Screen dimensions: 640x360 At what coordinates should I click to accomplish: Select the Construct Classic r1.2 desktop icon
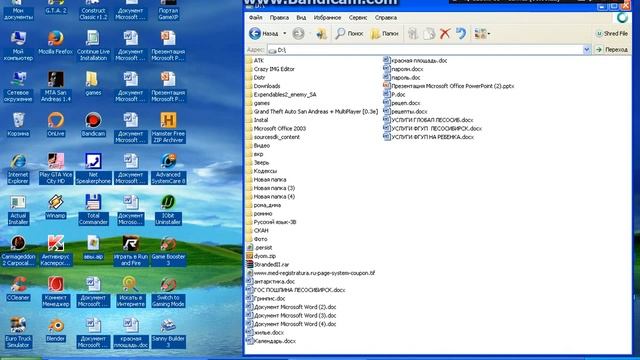pos(93,10)
